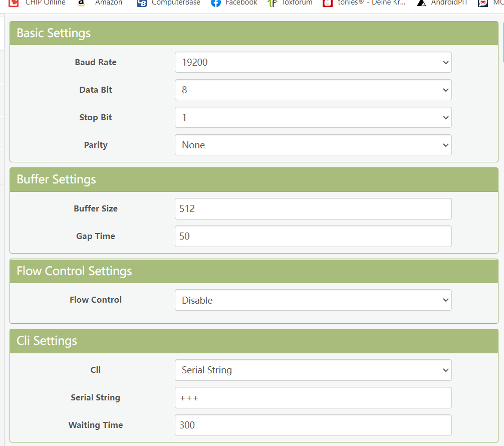Open the Facebook bookmark

[234, 3]
